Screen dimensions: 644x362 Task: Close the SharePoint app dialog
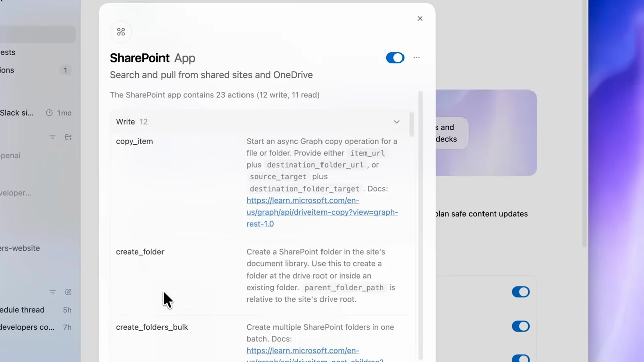tap(420, 19)
